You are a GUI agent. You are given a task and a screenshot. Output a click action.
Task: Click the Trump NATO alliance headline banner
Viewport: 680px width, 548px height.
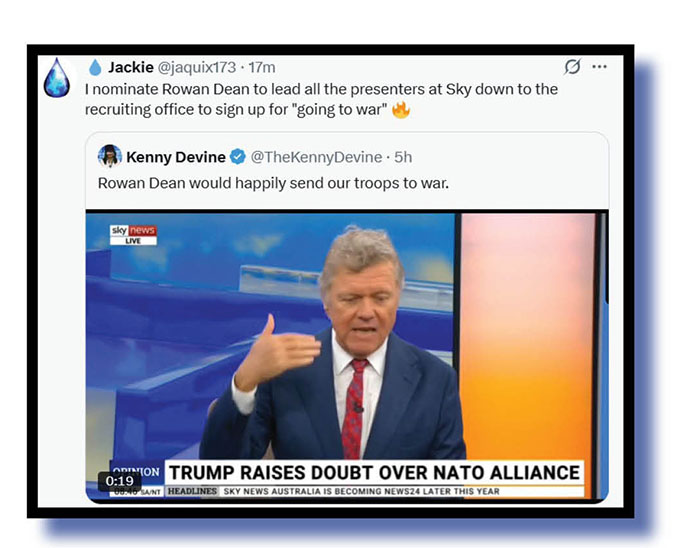tap(374, 473)
